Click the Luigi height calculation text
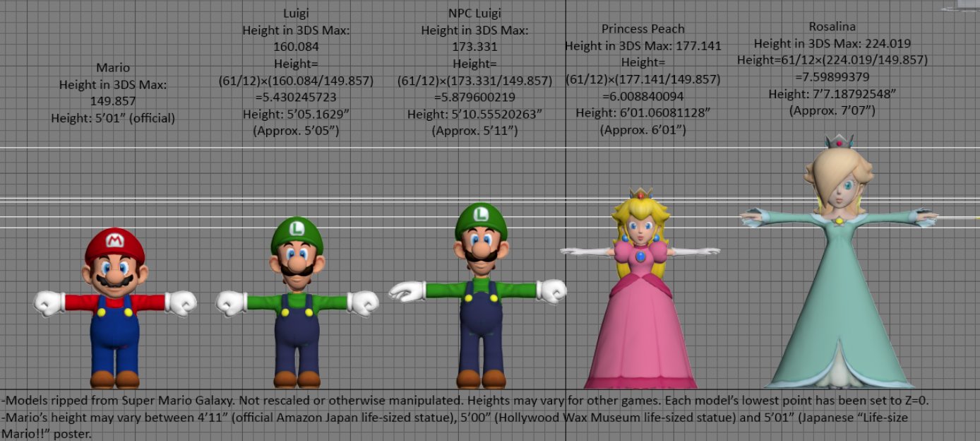 (297, 88)
